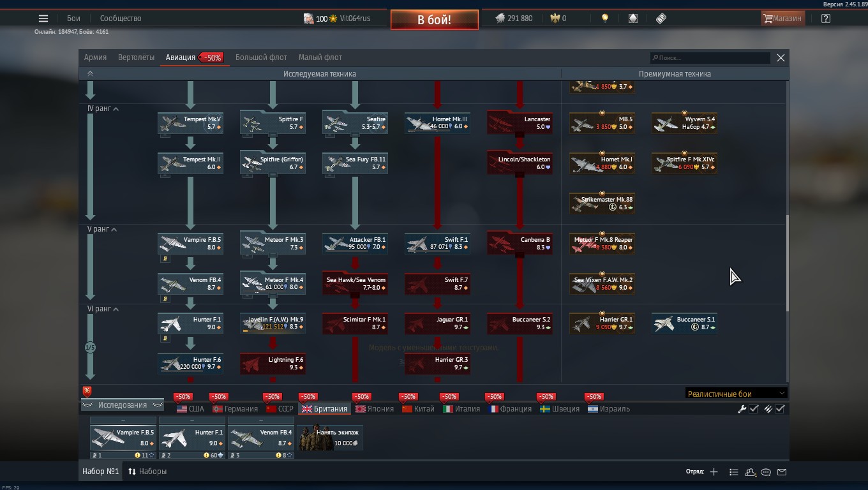Screen dimensions: 868x490
Task: Select the Германия nation tab
Action: click(235, 409)
